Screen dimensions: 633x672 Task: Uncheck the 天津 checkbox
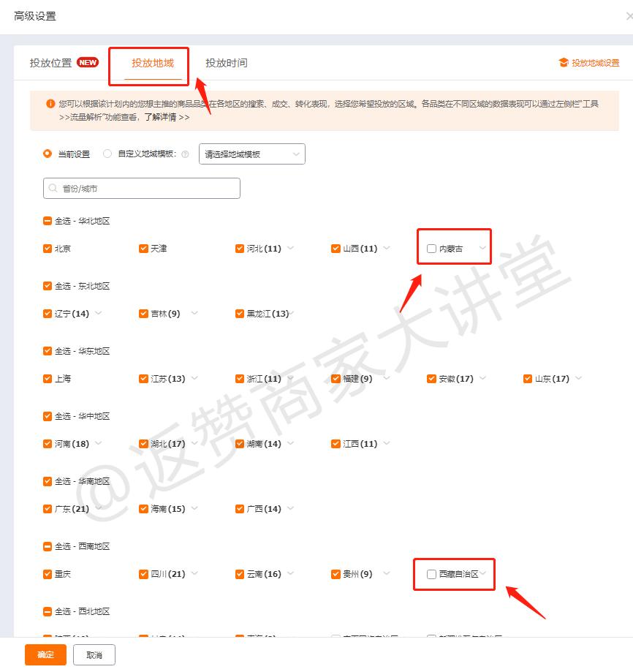tap(143, 249)
